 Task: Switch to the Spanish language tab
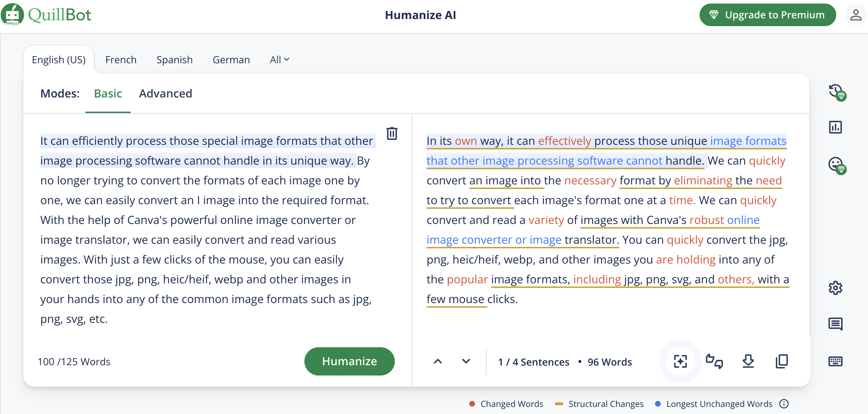click(x=174, y=60)
